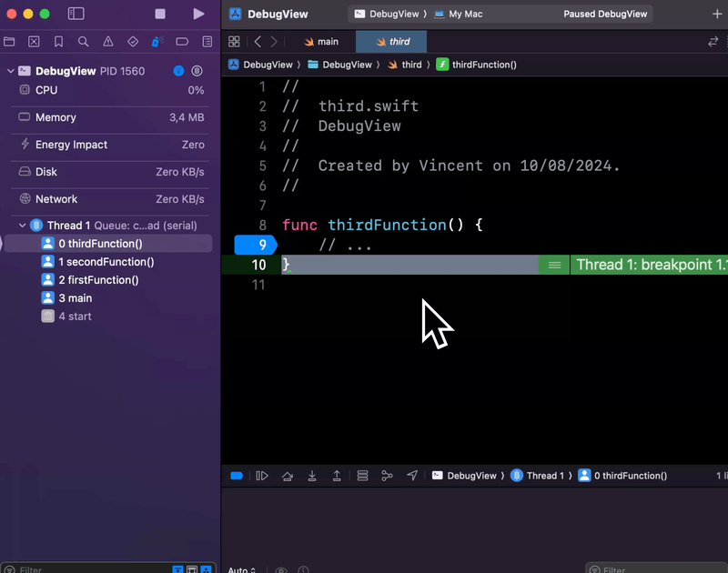Viewport: 728px width, 573px height.
Task: Click the thread annotation menu icon
Action: pyautogui.click(x=554, y=265)
